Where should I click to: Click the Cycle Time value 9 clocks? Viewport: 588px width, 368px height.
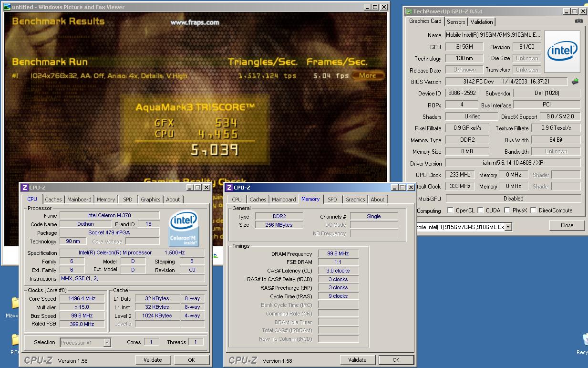338,296
